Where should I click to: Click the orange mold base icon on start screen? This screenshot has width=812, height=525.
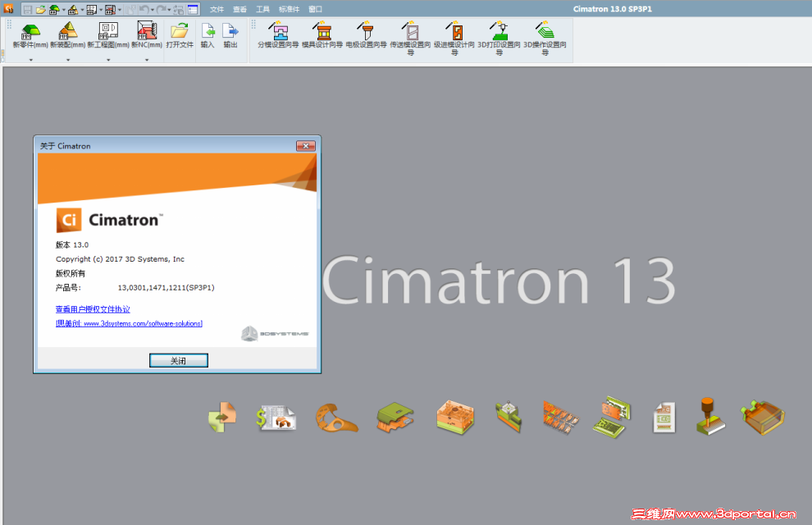tap(454, 417)
